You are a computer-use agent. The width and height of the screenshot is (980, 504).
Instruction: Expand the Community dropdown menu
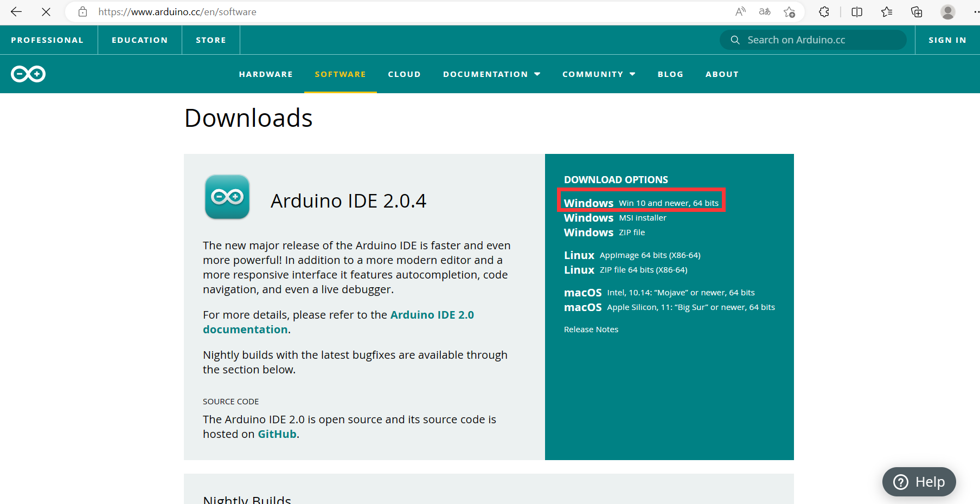(x=599, y=74)
